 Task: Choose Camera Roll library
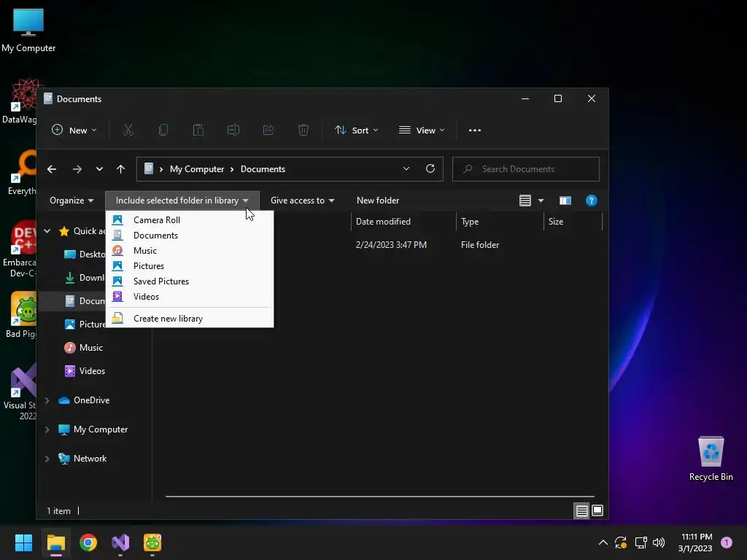tap(190, 220)
